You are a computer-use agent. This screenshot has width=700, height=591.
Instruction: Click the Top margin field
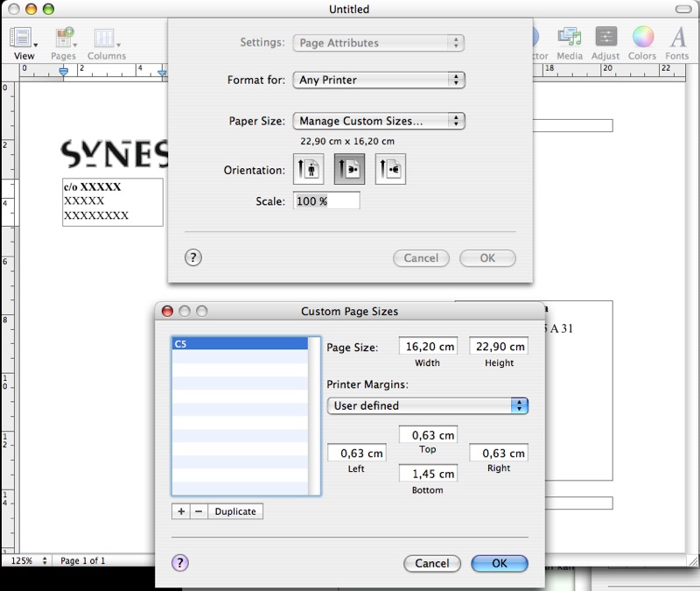click(x=428, y=434)
